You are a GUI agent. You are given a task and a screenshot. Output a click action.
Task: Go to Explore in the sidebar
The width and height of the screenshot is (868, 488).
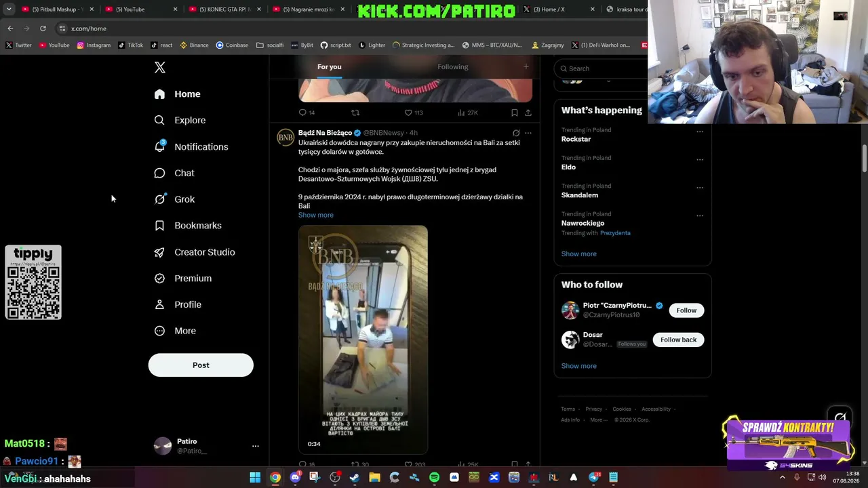180,120
